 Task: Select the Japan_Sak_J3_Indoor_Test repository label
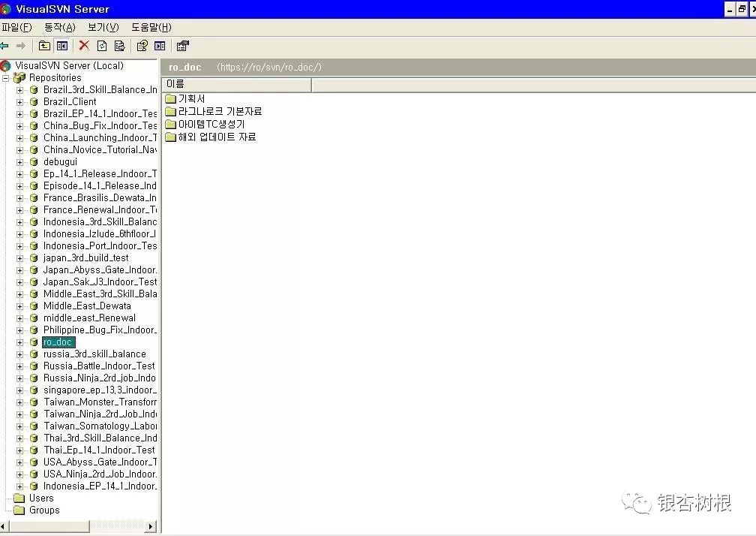[100, 282]
